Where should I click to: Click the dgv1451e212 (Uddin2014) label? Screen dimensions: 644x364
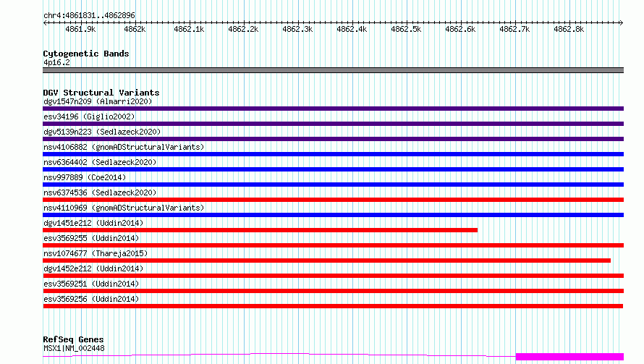click(x=93, y=223)
